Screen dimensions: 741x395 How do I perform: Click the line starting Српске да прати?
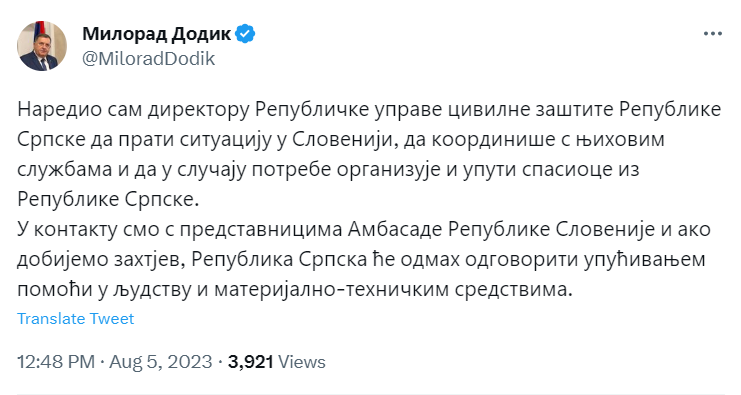(x=341, y=140)
